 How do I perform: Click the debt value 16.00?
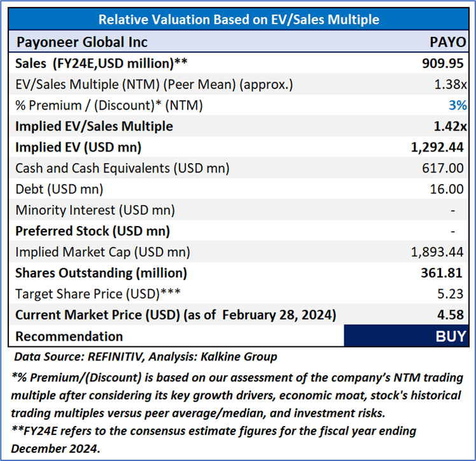tap(447, 189)
